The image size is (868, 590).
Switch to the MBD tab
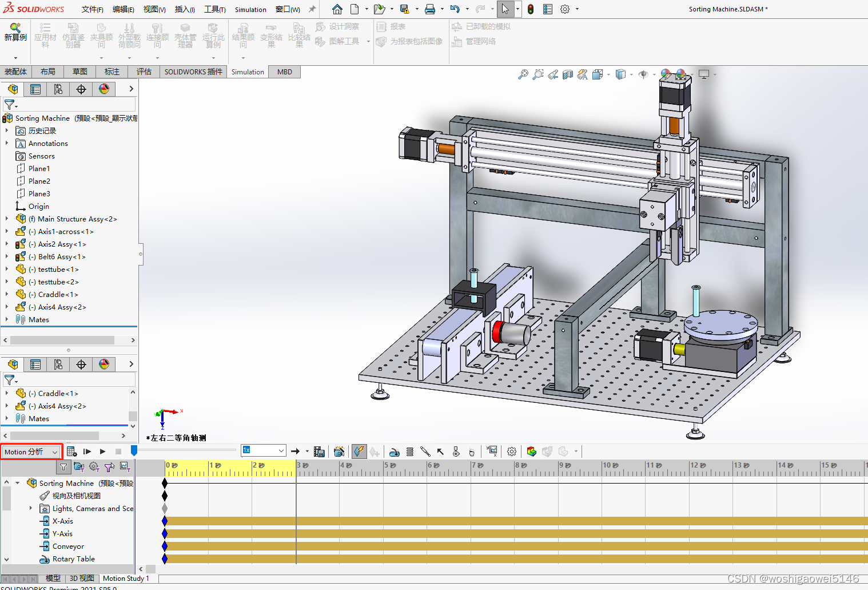pyautogui.click(x=285, y=72)
